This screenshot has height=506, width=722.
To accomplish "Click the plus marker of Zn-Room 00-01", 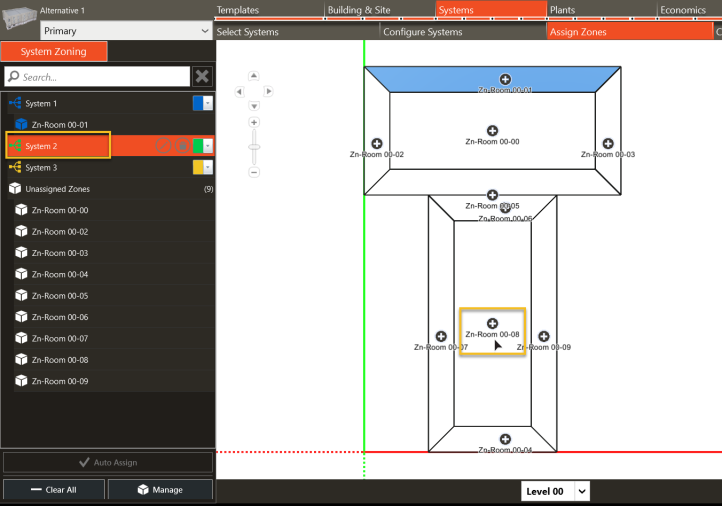I will (505, 79).
